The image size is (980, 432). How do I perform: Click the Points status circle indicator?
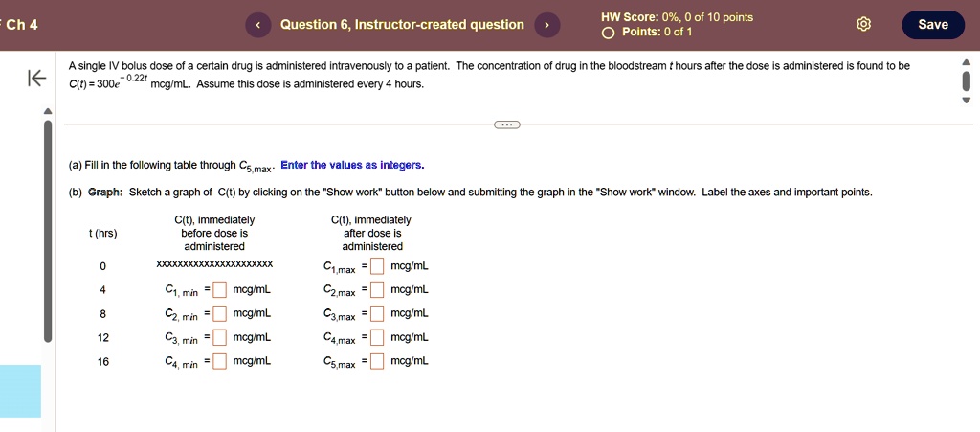pos(608,33)
